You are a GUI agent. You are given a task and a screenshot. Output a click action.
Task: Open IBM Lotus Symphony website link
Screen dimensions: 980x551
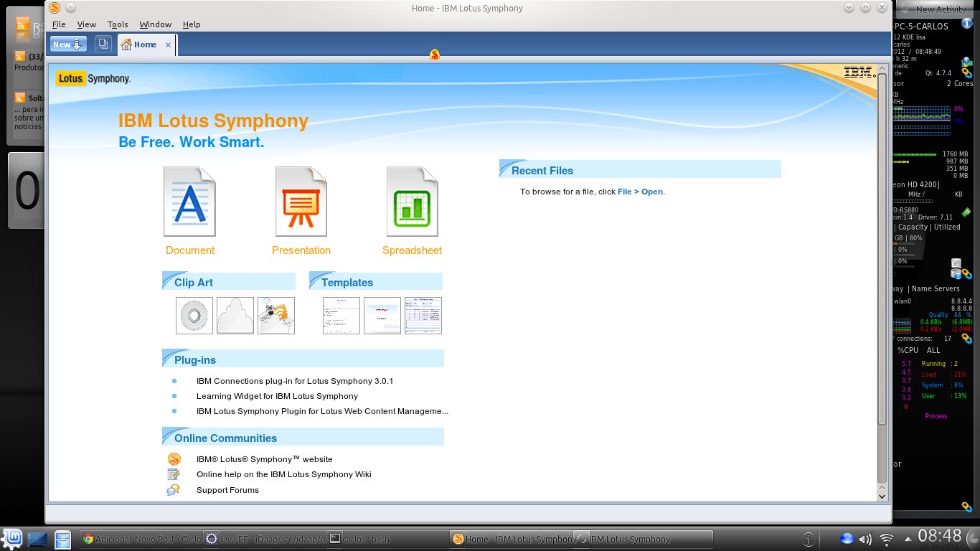265,459
